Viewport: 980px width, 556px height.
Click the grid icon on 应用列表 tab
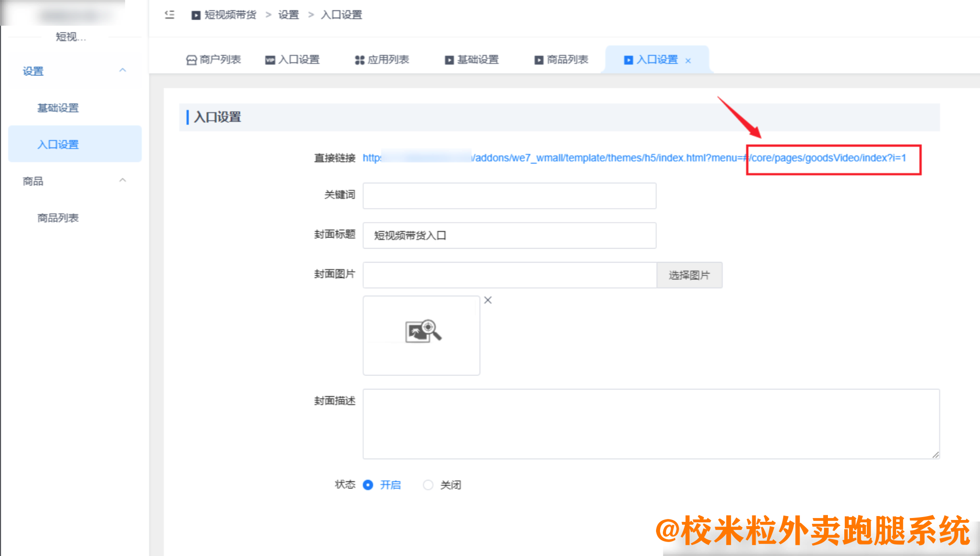click(359, 60)
